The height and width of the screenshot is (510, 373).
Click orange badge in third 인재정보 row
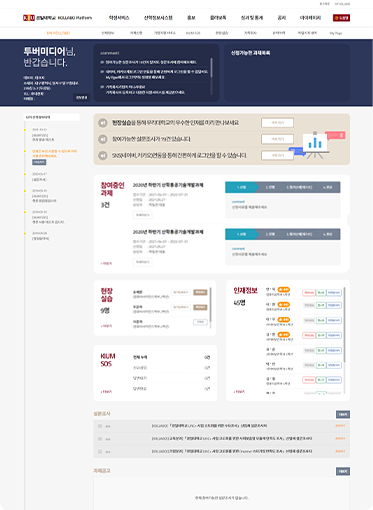click(284, 319)
